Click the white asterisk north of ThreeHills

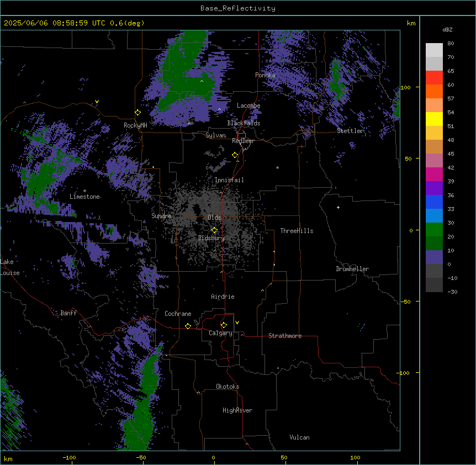(x=277, y=168)
